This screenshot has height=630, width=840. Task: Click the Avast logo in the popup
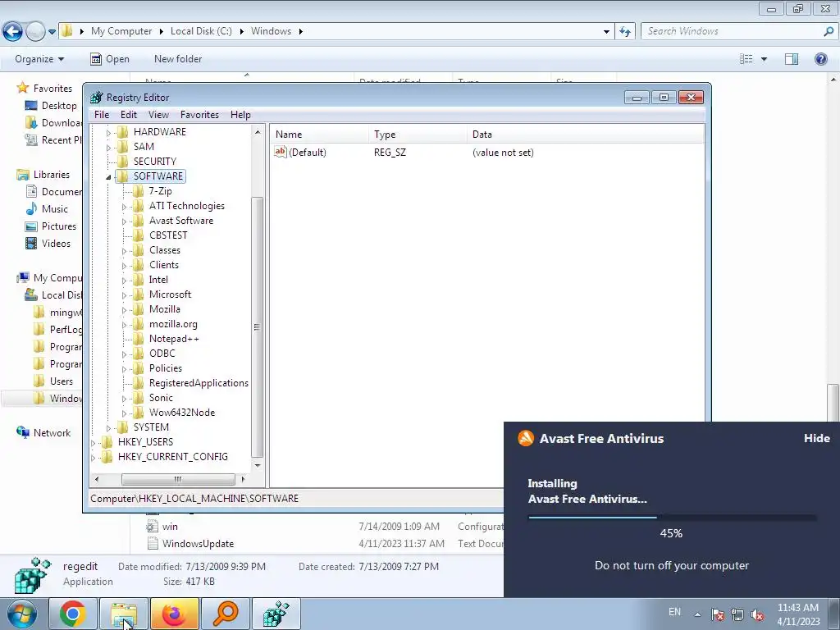coord(526,438)
